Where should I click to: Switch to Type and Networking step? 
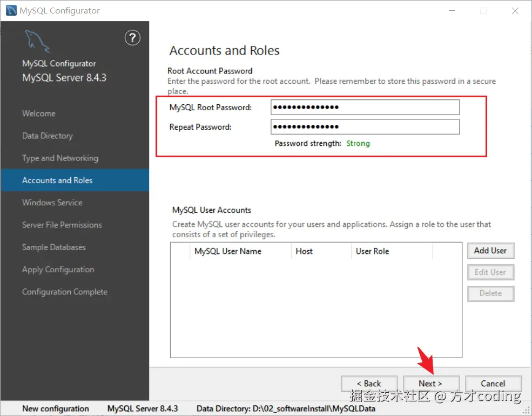click(60, 158)
